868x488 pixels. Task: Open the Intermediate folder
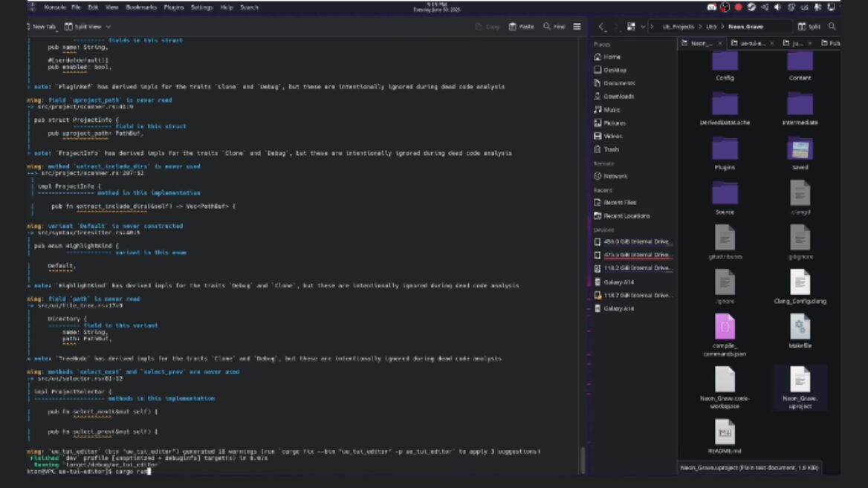800,108
